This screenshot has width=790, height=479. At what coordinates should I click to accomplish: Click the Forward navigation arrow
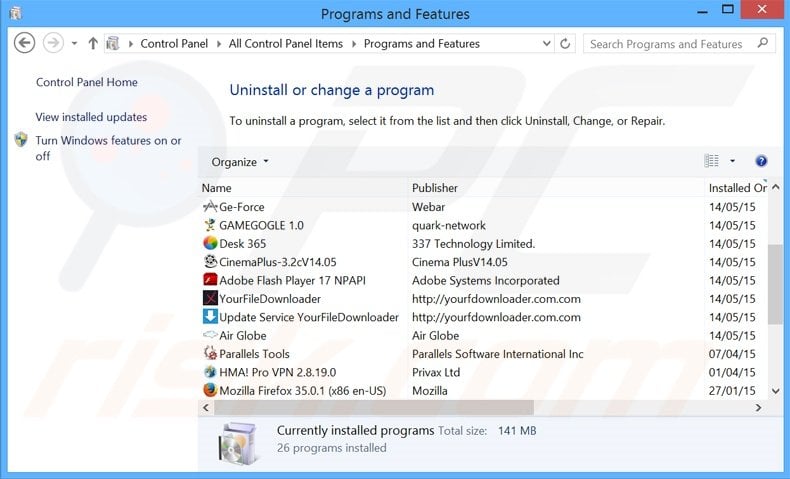(53, 43)
